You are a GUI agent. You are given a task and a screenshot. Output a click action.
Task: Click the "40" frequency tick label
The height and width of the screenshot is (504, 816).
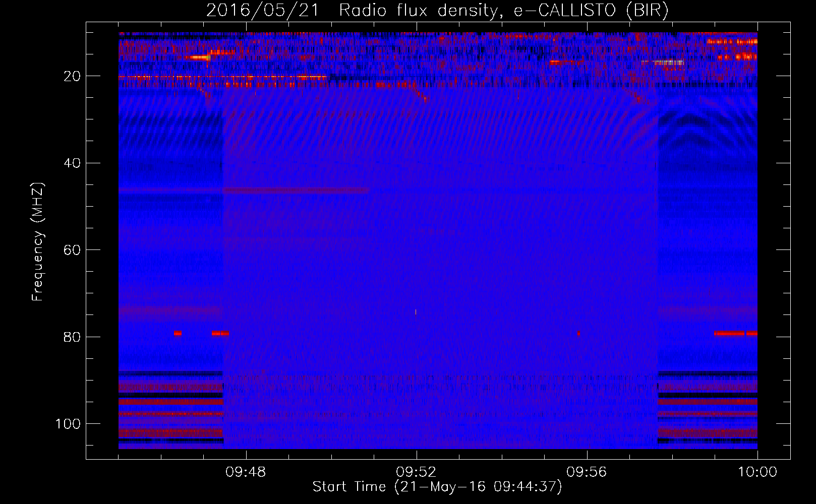click(x=73, y=163)
